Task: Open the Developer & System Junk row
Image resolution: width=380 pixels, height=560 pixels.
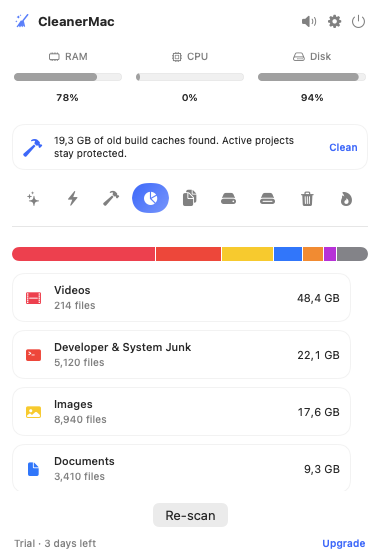Action: pos(181,355)
